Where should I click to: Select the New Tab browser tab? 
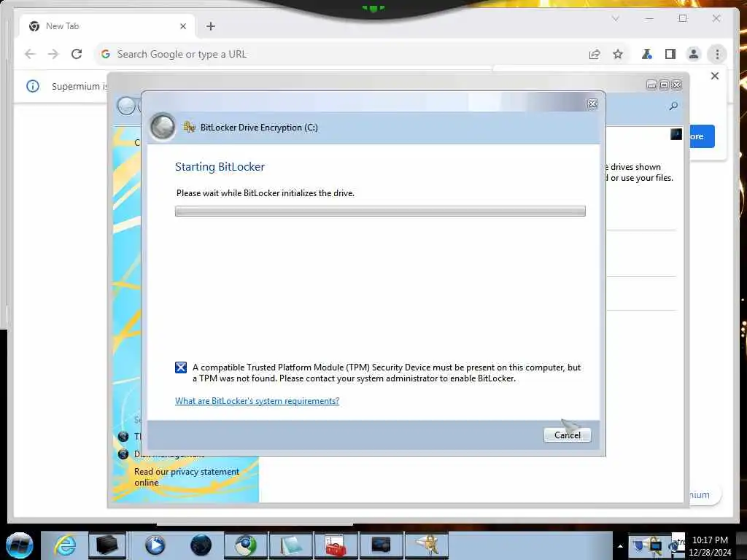click(107, 26)
